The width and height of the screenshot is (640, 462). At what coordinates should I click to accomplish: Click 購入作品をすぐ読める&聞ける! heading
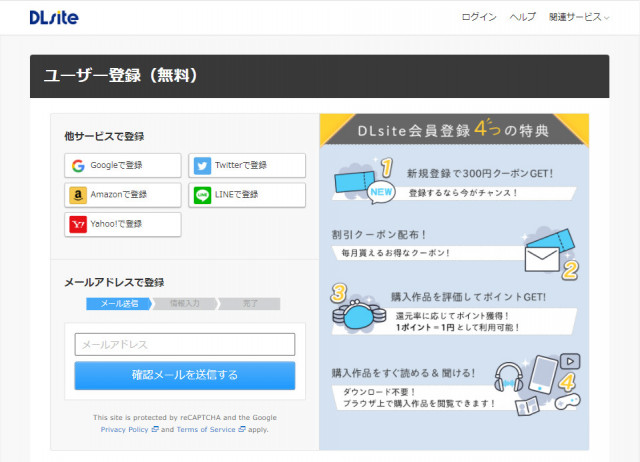[x=403, y=373]
